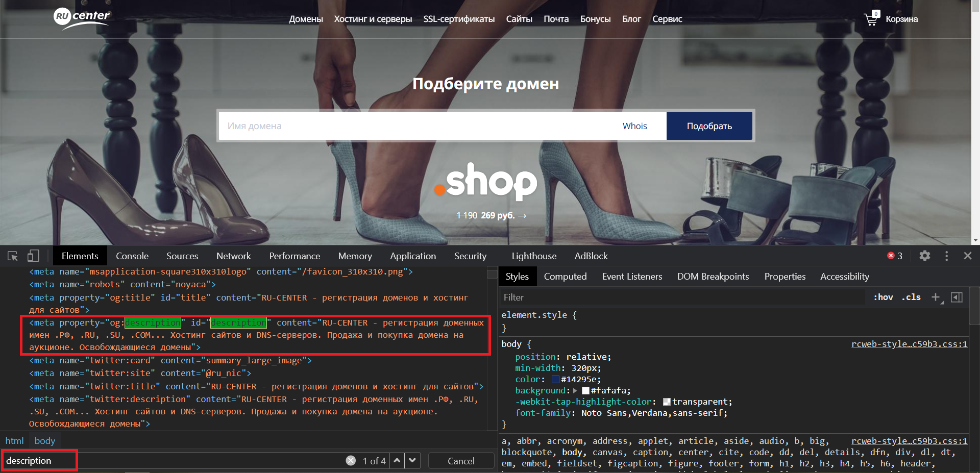Cancel the DevTools search

(x=461, y=461)
